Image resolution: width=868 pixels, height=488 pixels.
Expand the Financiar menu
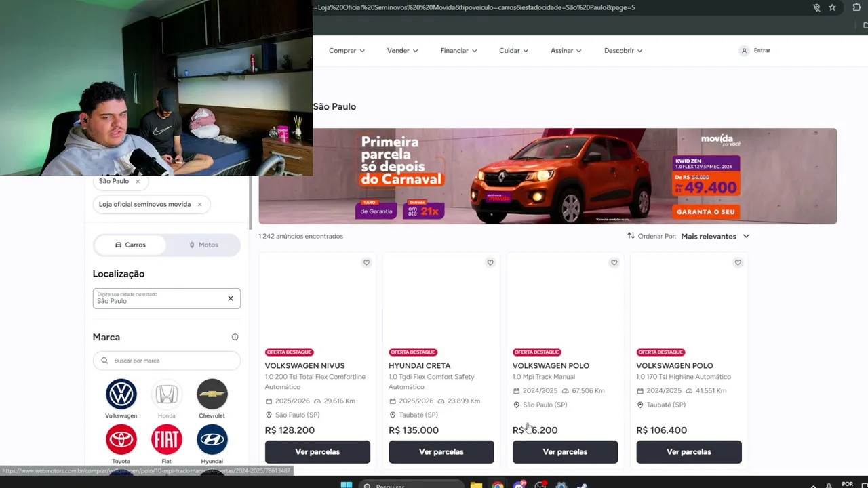point(458,50)
